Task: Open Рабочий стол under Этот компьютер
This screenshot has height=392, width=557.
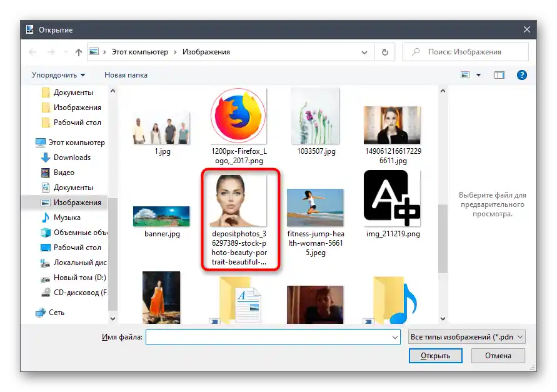Action: (x=71, y=248)
